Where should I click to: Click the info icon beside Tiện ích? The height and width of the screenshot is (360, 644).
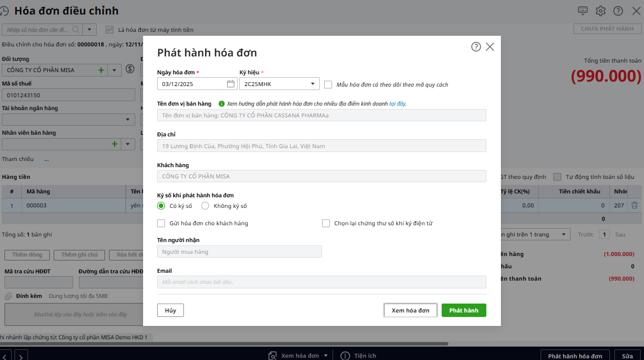pyautogui.click(x=345, y=356)
